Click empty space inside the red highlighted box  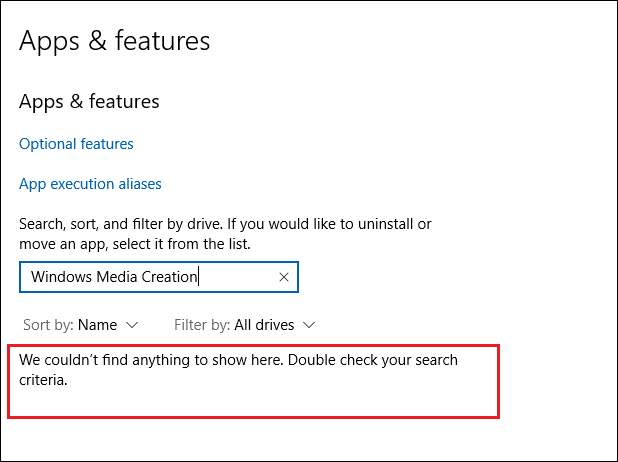(x=300, y=398)
